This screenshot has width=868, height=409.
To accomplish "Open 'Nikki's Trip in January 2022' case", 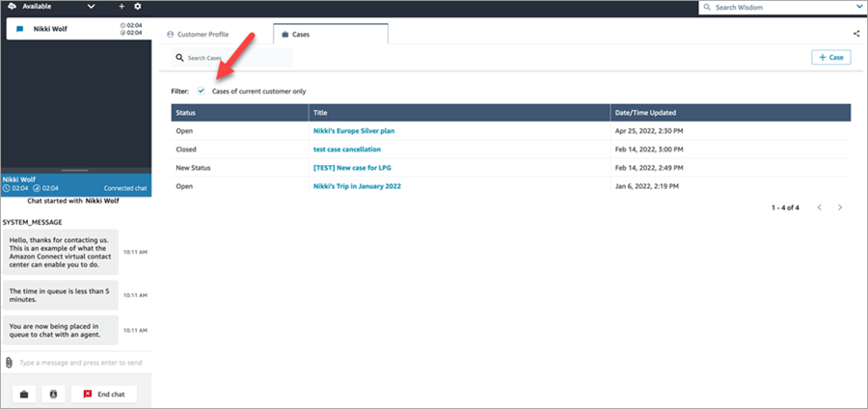I will click(x=356, y=186).
